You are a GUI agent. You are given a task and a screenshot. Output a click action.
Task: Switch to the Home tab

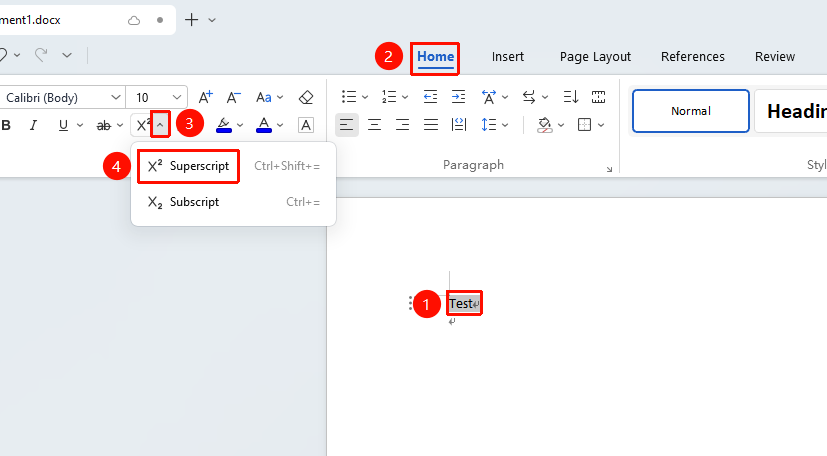point(435,57)
